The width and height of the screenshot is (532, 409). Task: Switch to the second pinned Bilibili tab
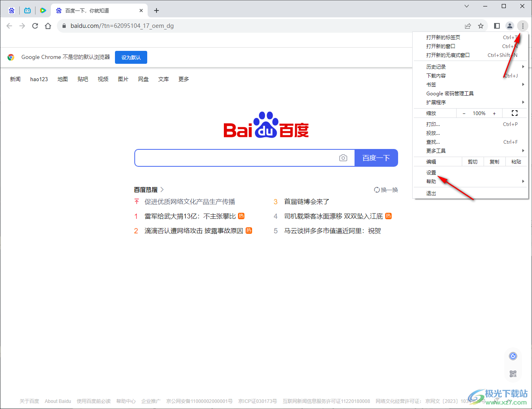[x=27, y=10]
